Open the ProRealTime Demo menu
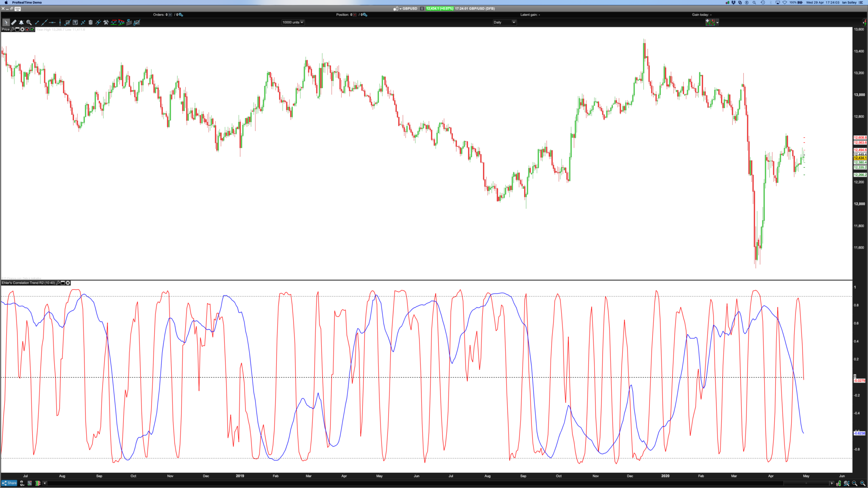The image size is (868, 488). click(x=27, y=3)
